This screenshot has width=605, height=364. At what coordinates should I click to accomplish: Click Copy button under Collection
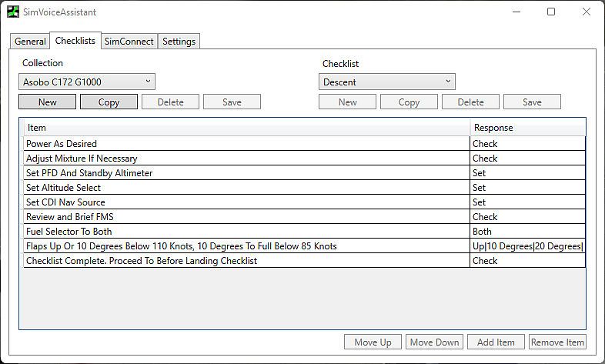click(x=109, y=102)
